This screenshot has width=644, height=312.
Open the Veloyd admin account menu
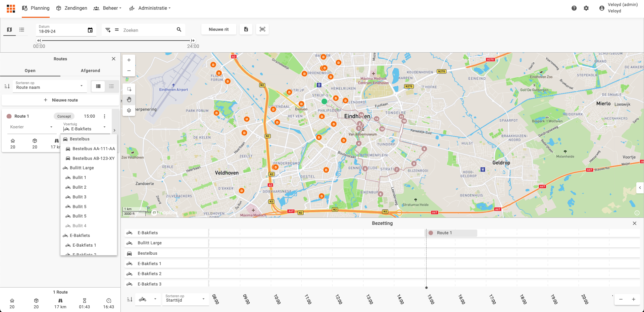click(x=618, y=8)
